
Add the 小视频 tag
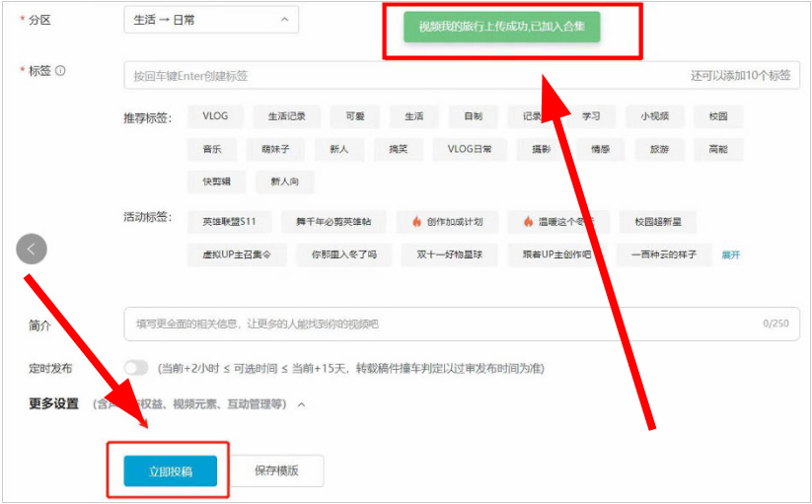(x=654, y=116)
